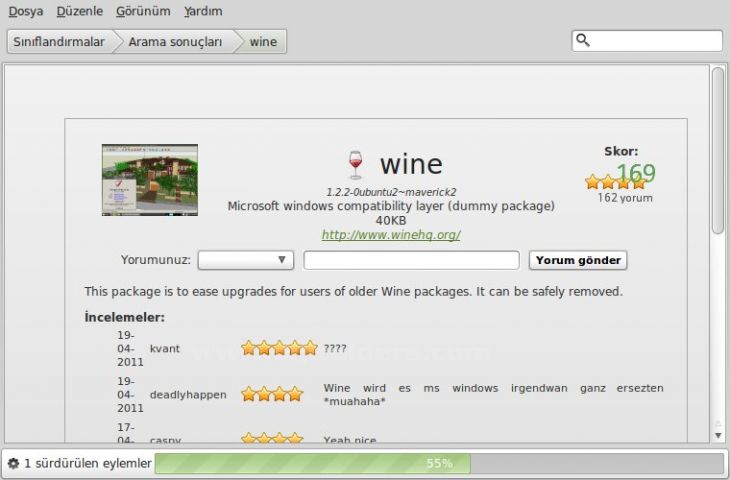730x480 pixels.
Task: Click the gear icon in status bar
Action: [13, 464]
